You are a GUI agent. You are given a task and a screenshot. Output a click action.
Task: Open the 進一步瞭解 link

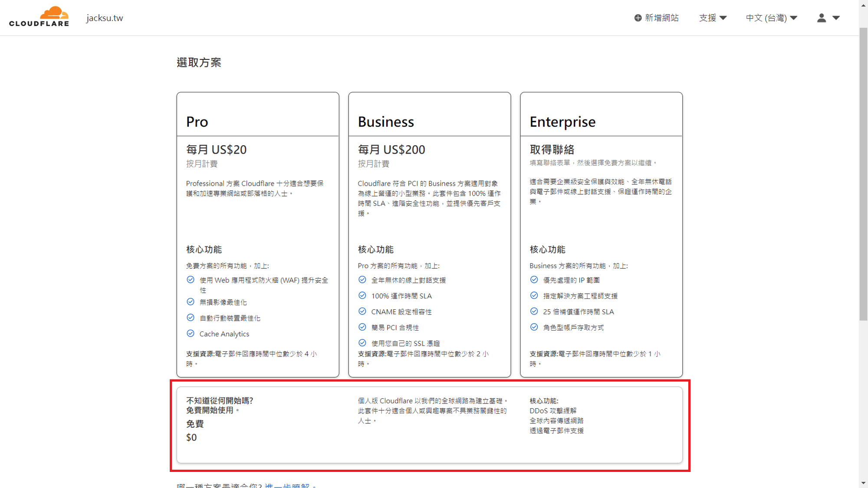(x=287, y=486)
